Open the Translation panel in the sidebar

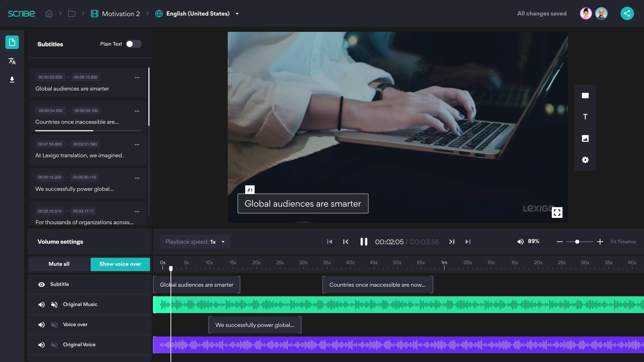[x=12, y=61]
